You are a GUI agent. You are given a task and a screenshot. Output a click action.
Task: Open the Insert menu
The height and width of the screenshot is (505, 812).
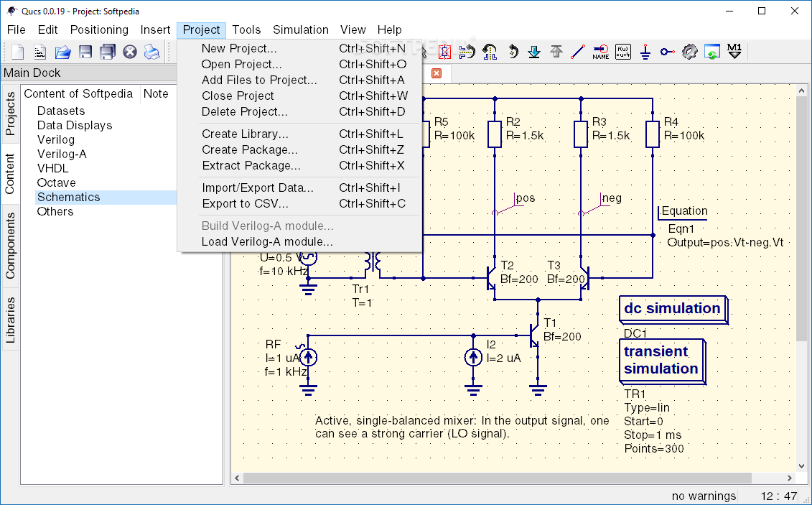point(155,29)
